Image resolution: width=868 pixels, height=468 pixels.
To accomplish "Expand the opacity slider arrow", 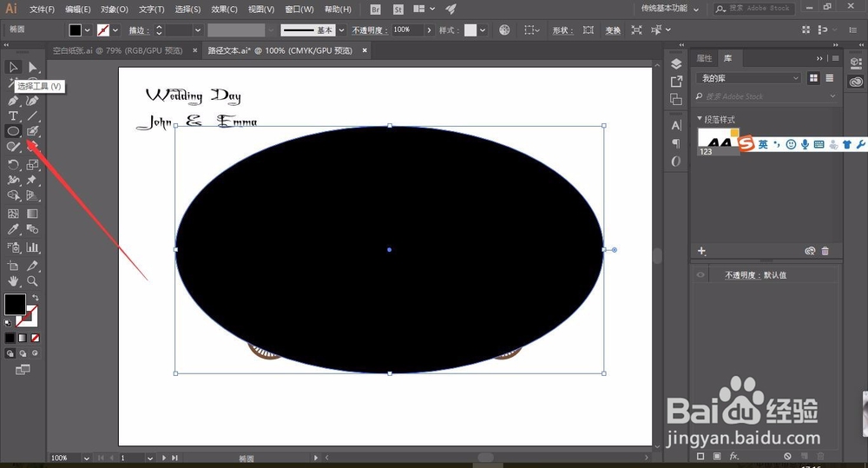I will point(429,30).
